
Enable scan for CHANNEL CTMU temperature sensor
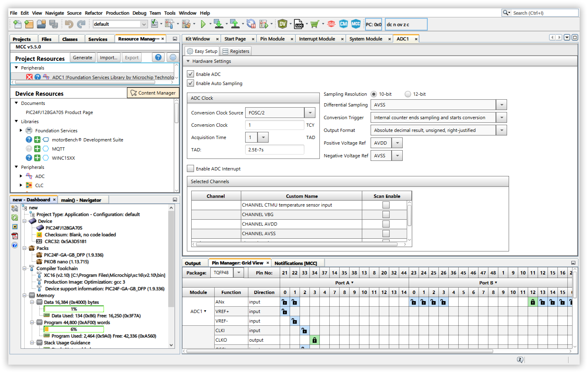tap(386, 205)
